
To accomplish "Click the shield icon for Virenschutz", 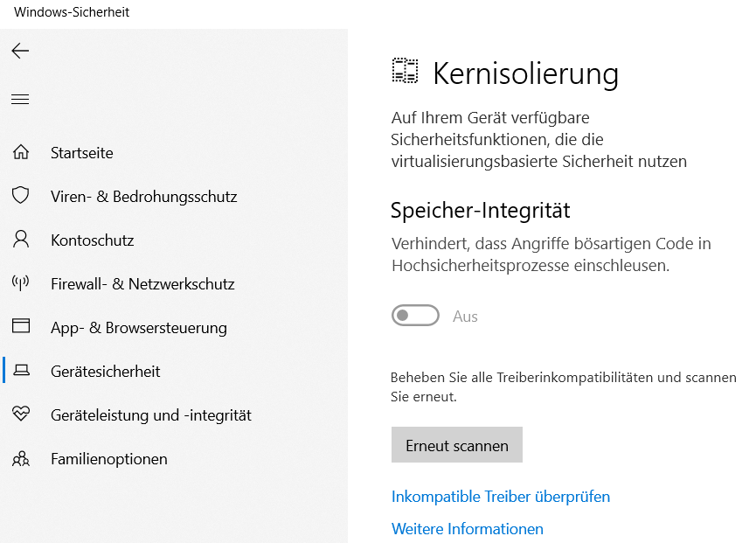I will (21, 196).
